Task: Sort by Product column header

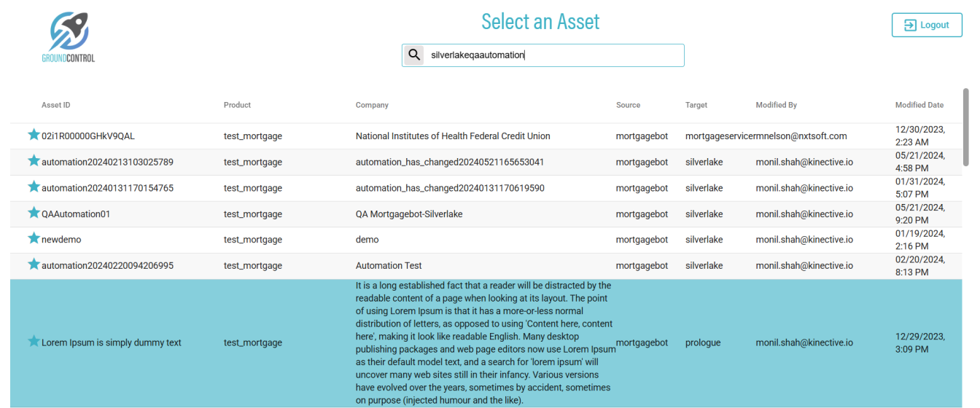Action: pyautogui.click(x=237, y=105)
